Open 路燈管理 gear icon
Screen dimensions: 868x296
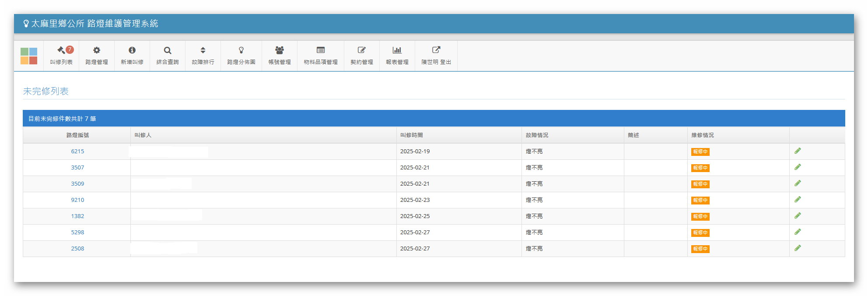(97, 50)
